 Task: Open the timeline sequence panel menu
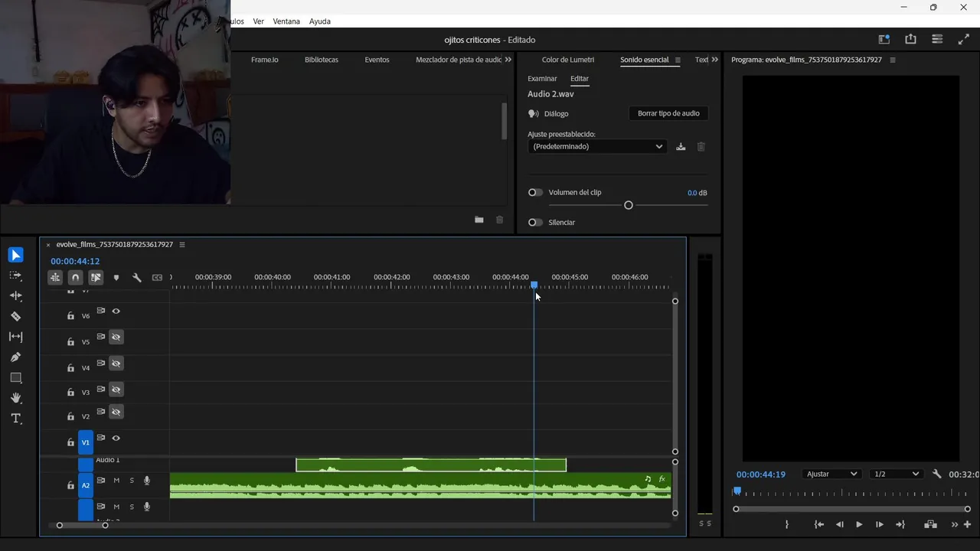point(182,245)
